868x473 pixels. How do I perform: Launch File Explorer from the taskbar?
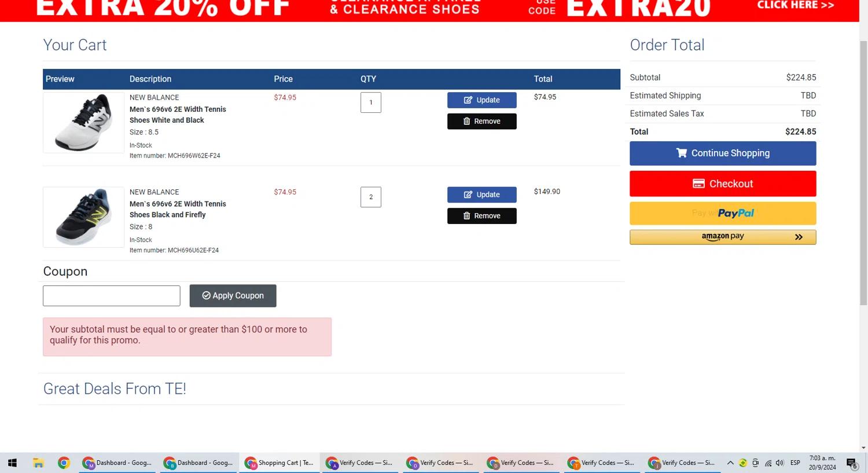(x=38, y=463)
